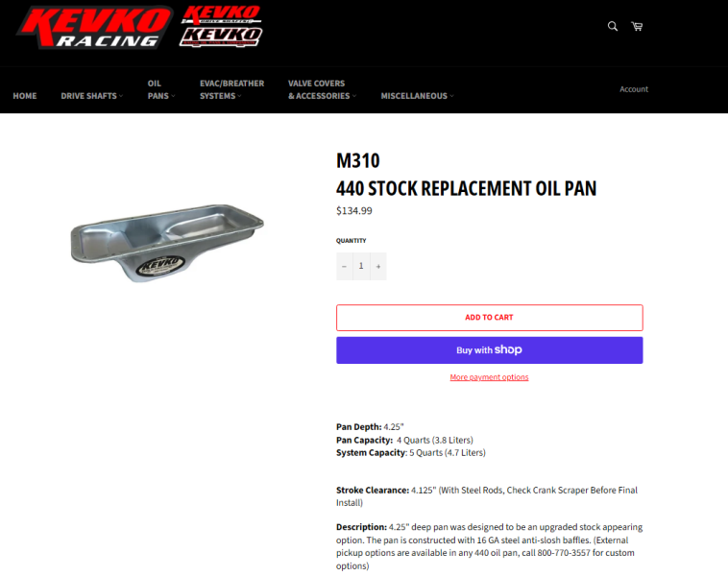728x576 pixels.
Task: Expand the Evac/Breather Systems menu
Action: (231, 89)
